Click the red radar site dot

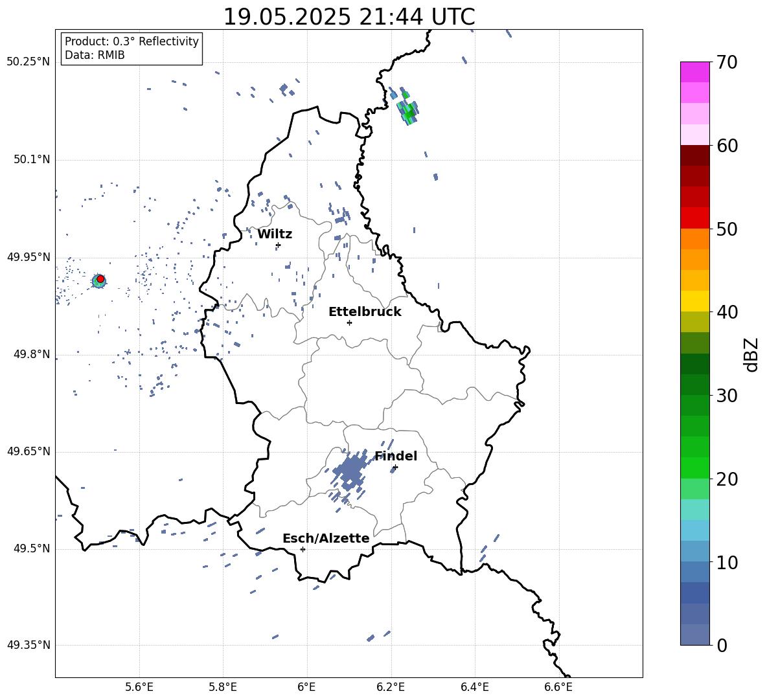pos(100,279)
